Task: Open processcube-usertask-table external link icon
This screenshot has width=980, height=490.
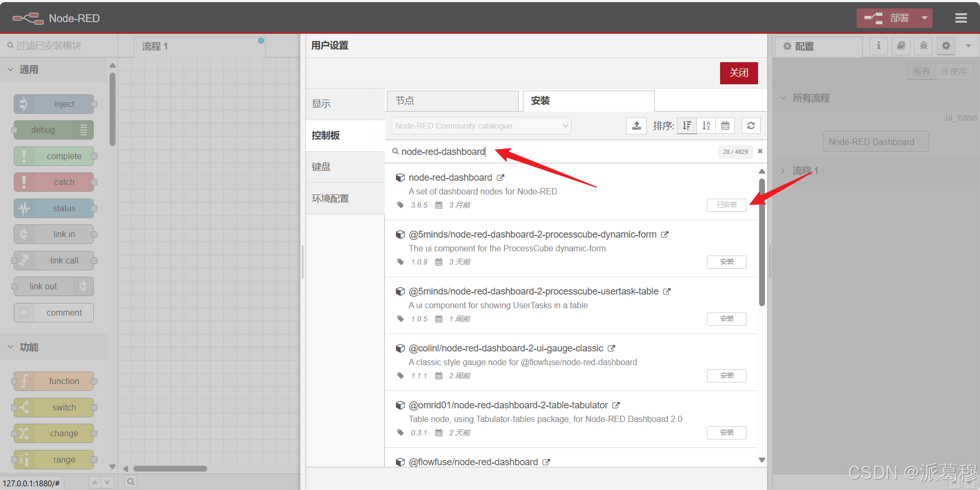Action: [x=666, y=292]
